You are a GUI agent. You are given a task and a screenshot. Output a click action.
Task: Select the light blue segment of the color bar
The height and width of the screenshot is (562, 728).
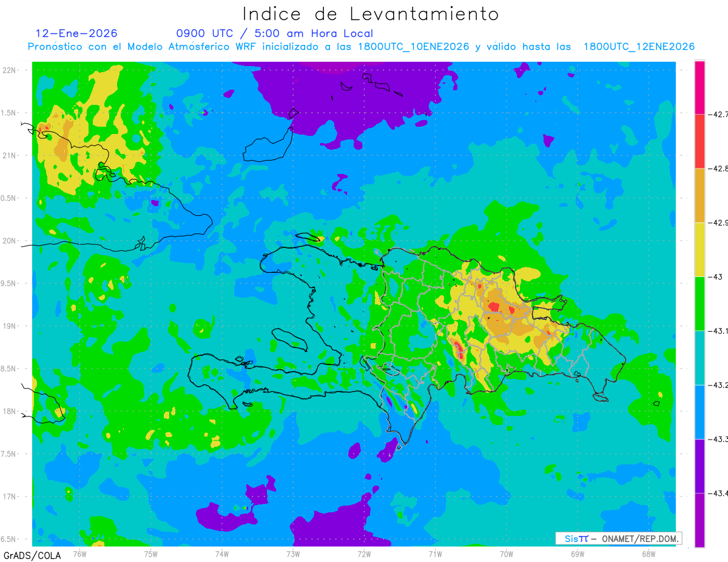point(699,412)
